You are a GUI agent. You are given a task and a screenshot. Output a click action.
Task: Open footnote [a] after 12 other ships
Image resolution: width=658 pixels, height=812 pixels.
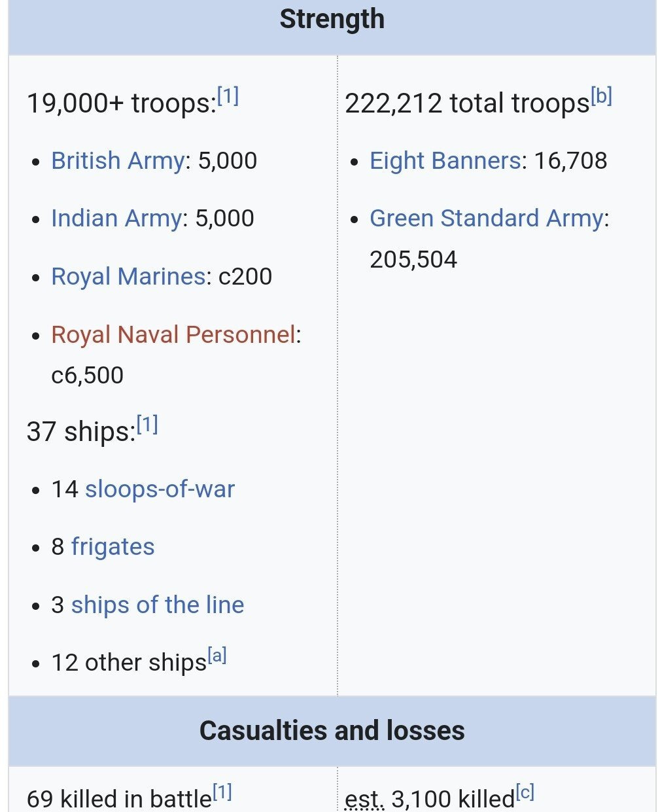click(217, 656)
